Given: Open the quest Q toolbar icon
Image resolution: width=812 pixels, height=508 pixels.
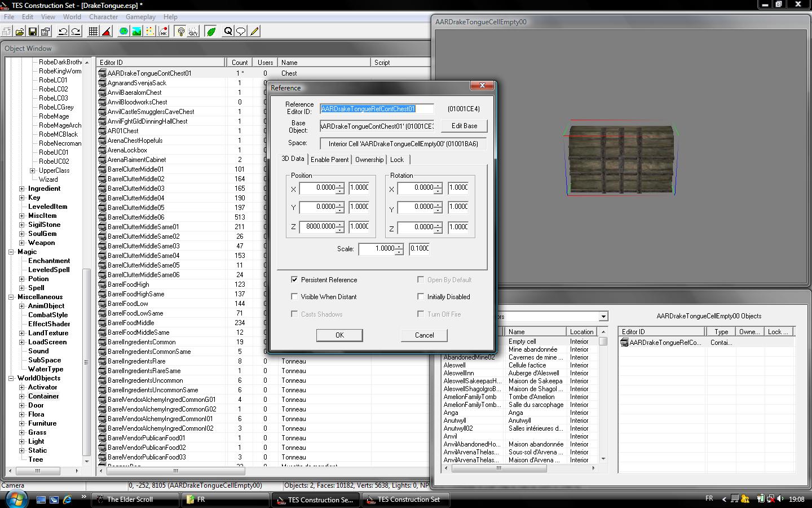Looking at the screenshot, I should tap(228, 32).
